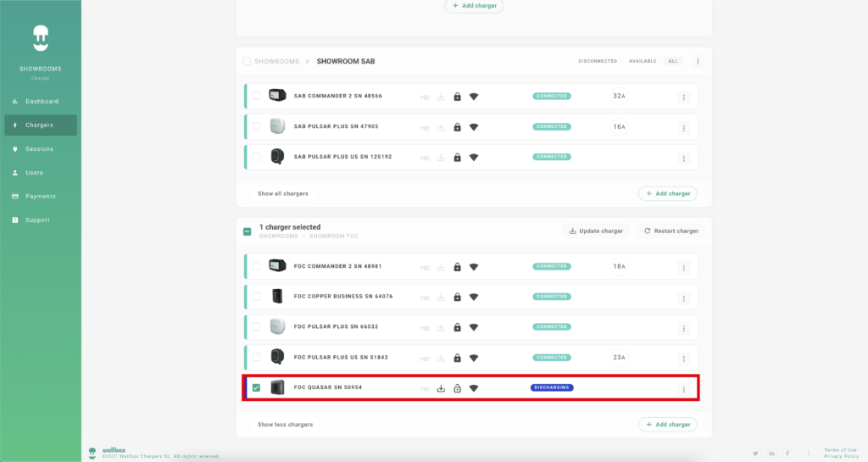Click SHOWROOMS breadcrumb before Showroom SAB

[x=277, y=61]
